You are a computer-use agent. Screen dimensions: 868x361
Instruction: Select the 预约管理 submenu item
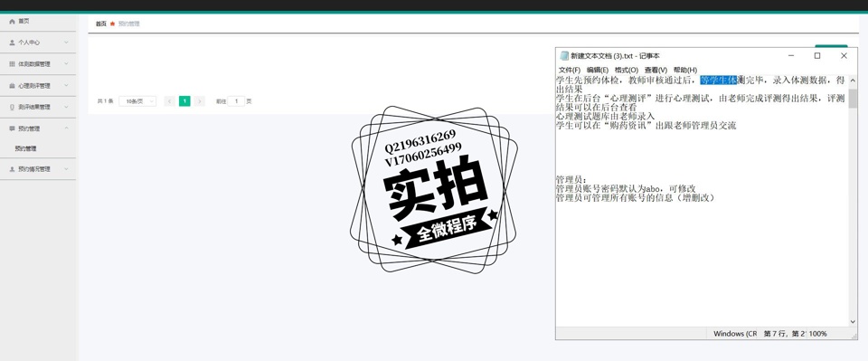(x=25, y=149)
